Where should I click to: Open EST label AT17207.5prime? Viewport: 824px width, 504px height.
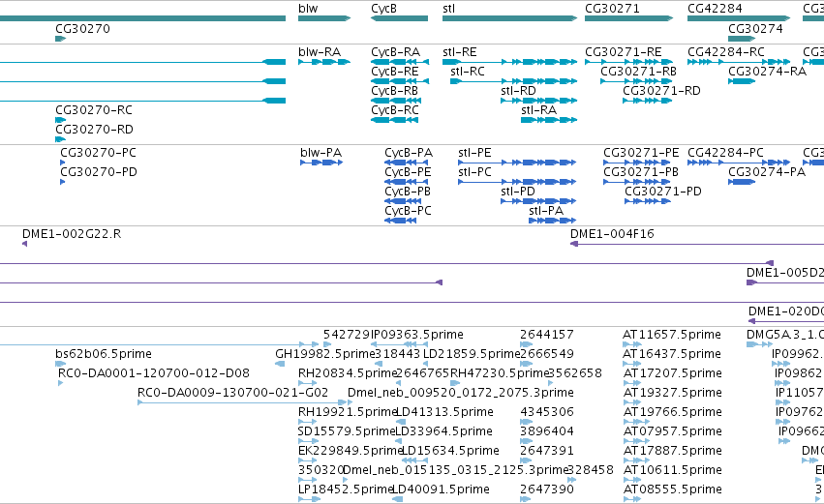coord(672,373)
